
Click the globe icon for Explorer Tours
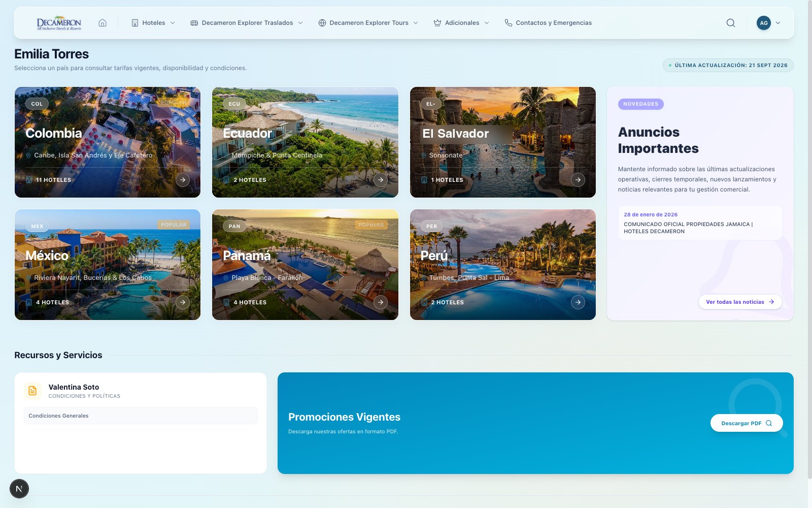[x=322, y=23]
